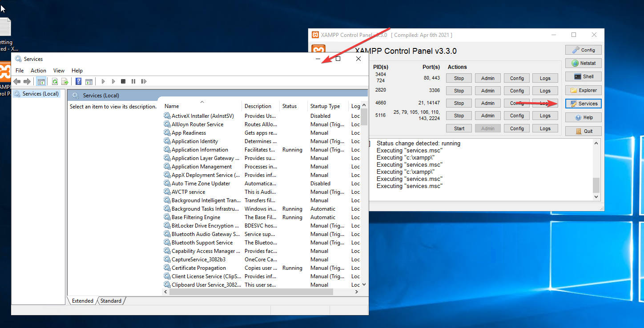
Task: Click the Show/Hide Action Pane icon
Action: click(89, 81)
